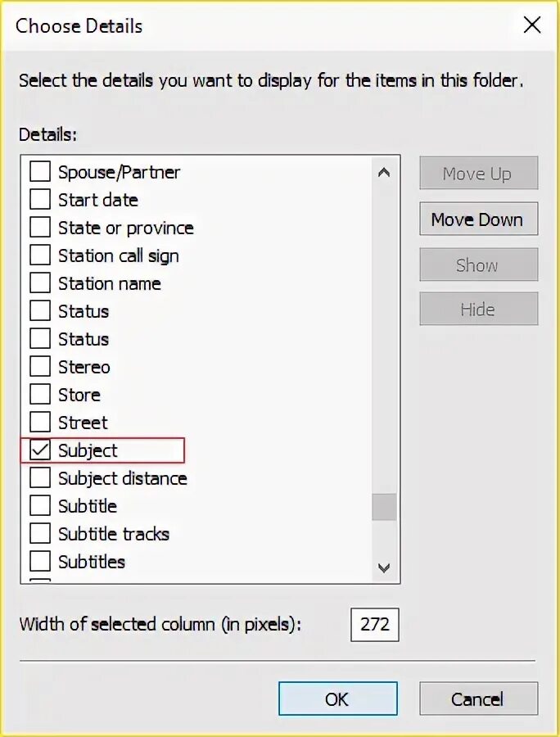The width and height of the screenshot is (560, 737).
Task: Click the list scroll down arrow
Action: 384,568
